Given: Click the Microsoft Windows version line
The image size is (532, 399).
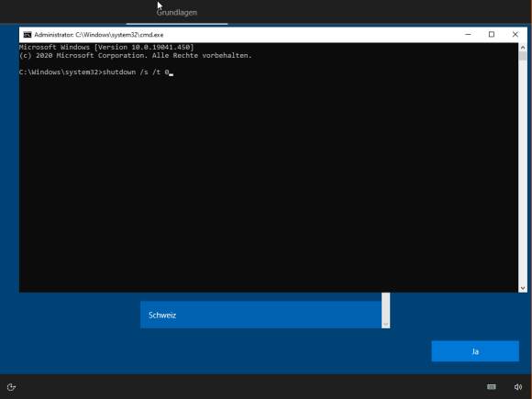Looking at the screenshot, I should tap(106, 47).
